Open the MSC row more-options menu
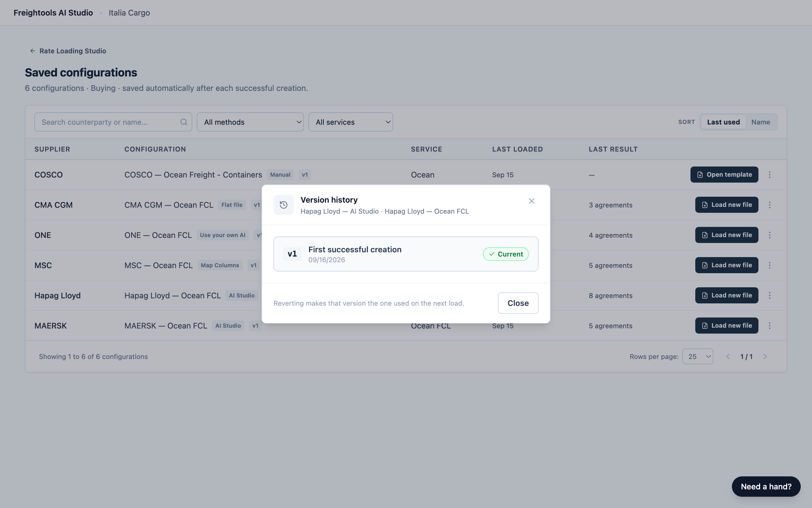Image resolution: width=812 pixels, height=508 pixels. 769,265
